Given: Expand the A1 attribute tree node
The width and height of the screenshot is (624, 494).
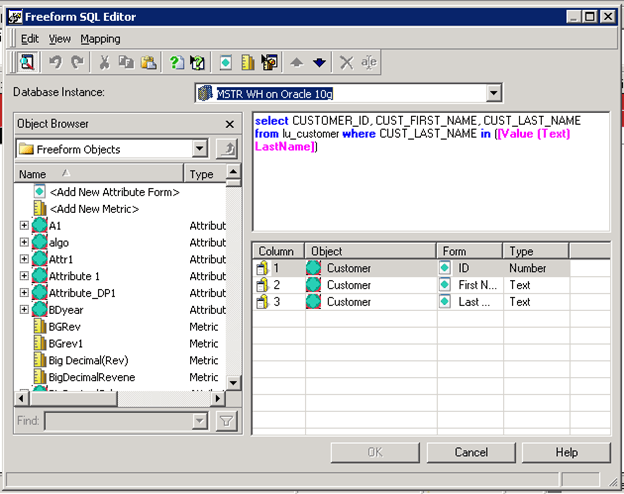Looking at the screenshot, I should (24, 226).
